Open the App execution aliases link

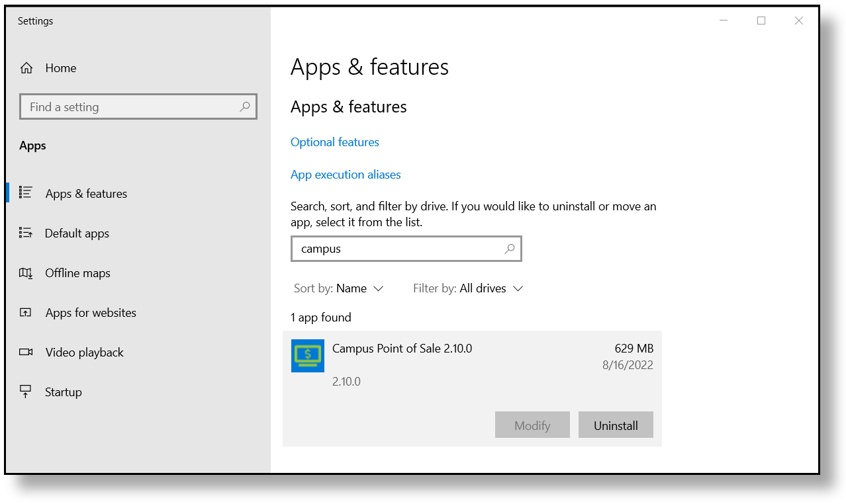click(x=346, y=175)
